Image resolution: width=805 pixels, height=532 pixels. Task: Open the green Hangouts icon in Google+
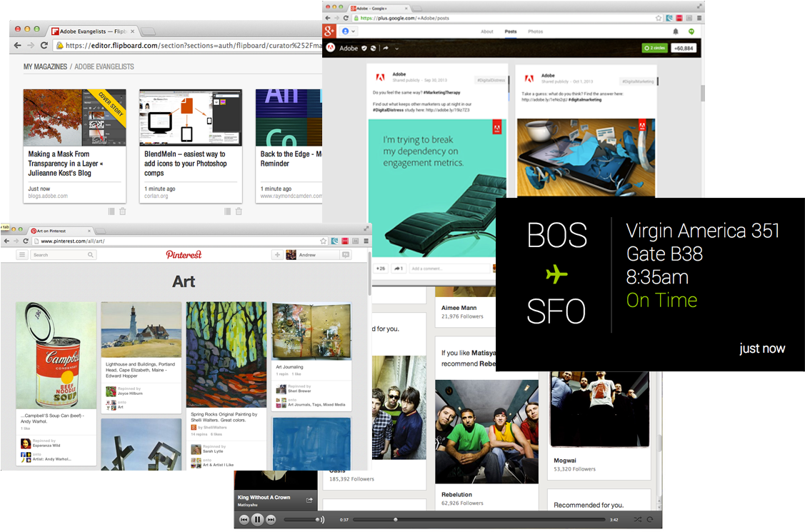click(691, 31)
